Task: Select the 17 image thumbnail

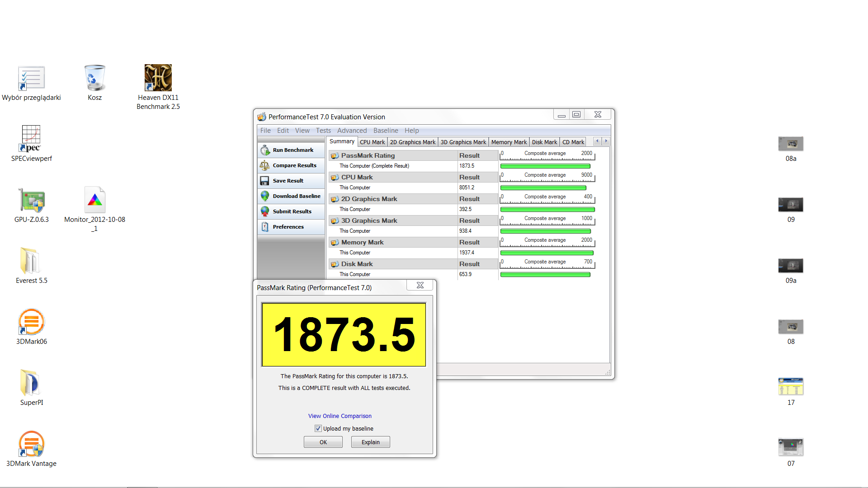Action: coord(791,387)
